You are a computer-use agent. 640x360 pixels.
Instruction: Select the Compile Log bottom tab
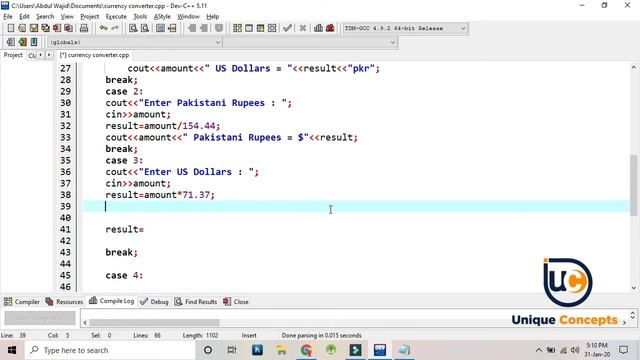[x=111, y=301]
